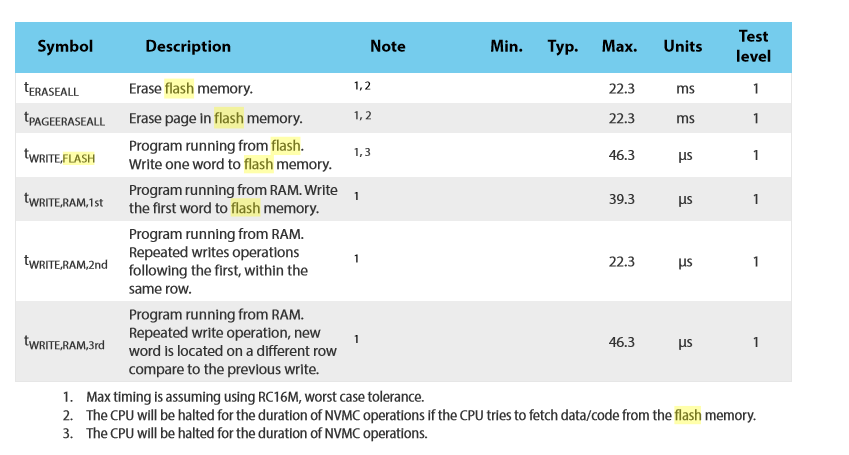Click the Test level column header
The image size is (849, 455).
754,46
